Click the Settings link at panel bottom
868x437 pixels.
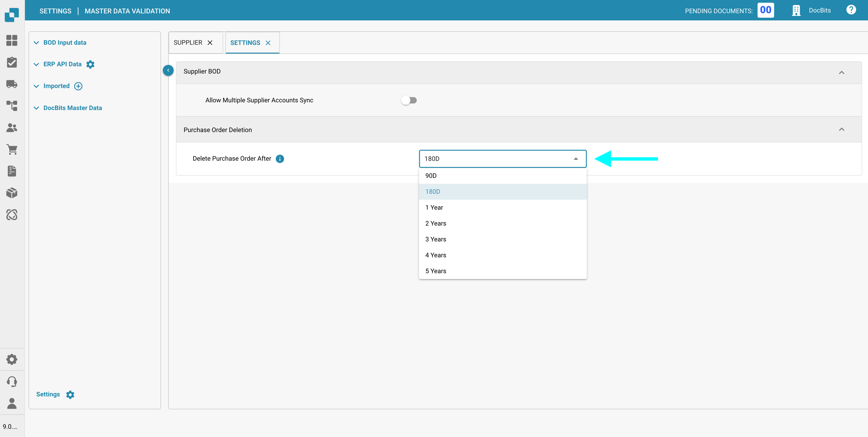click(x=48, y=394)
